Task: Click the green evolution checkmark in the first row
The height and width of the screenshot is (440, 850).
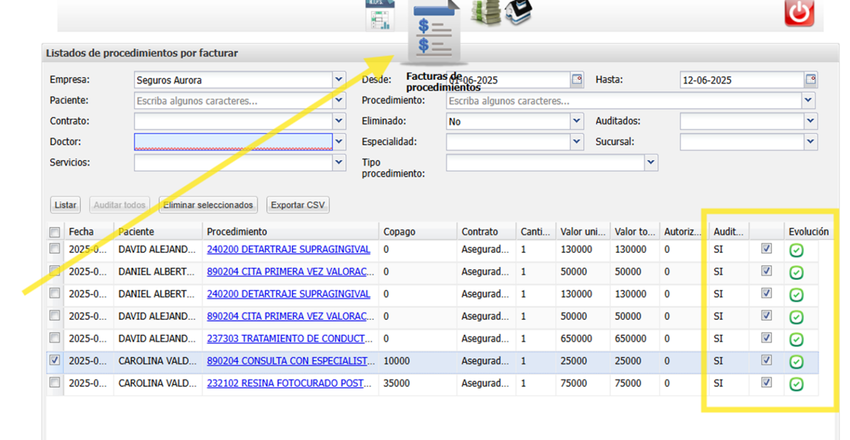Action: click(796, 250)
